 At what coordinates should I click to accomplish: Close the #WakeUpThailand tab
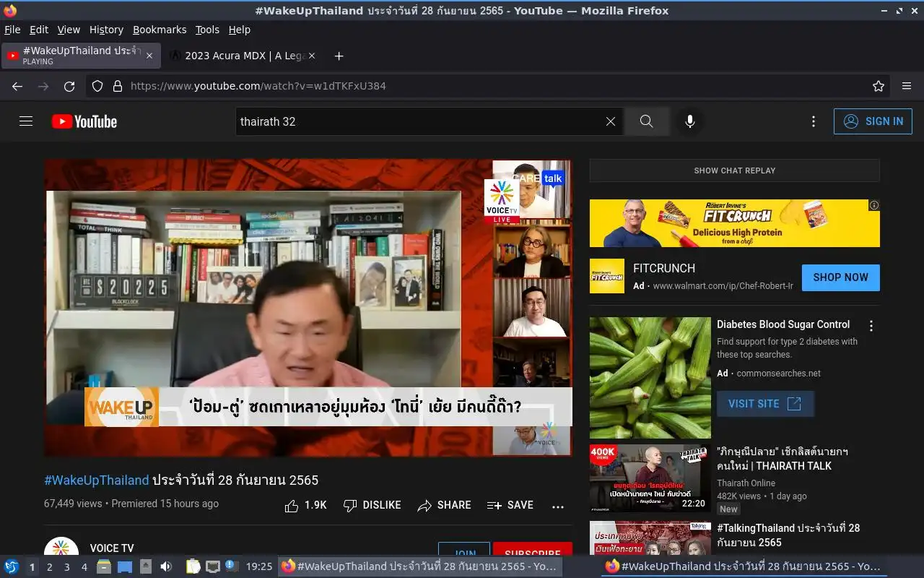click(149, 56)
